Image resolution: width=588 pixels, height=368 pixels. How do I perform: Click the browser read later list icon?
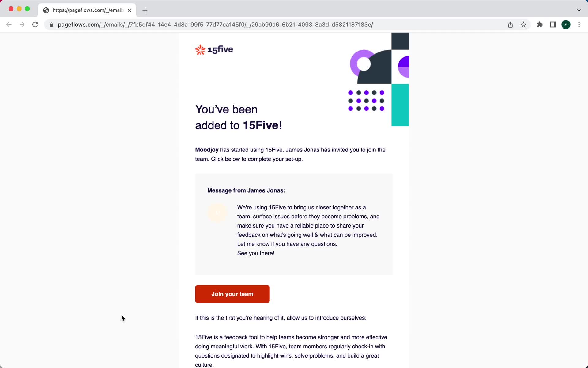click(553, 24)
